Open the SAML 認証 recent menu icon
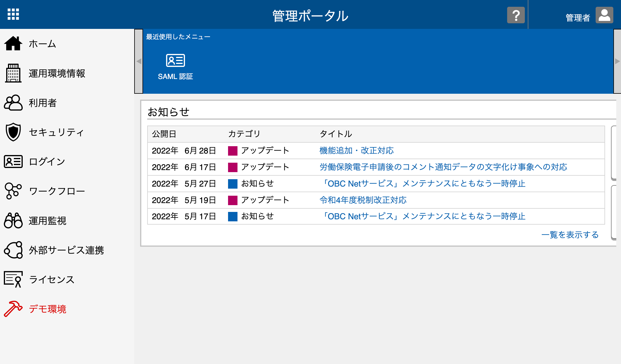This screenshot has height=364, width=621. [176, 60]
